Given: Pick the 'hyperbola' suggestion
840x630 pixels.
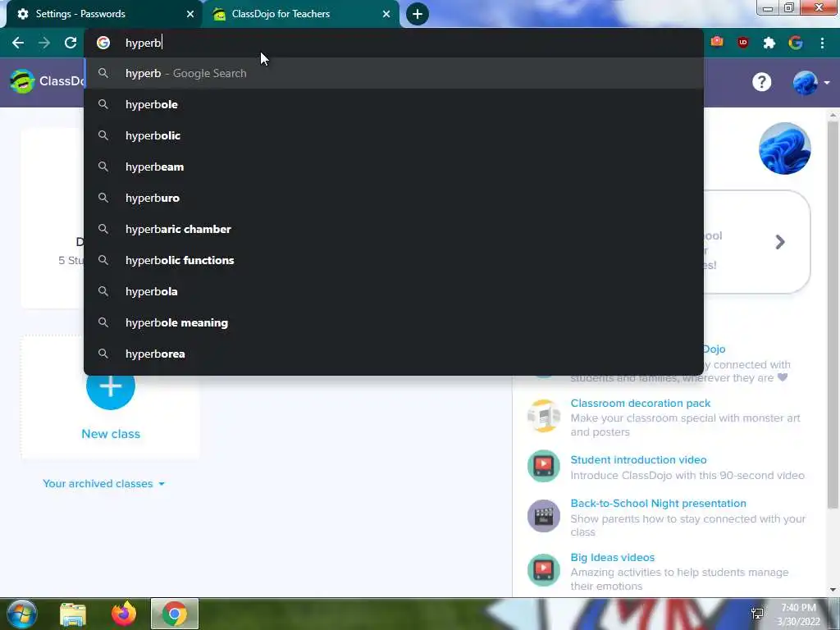Looking at the screenshot, I should (394, 291).
